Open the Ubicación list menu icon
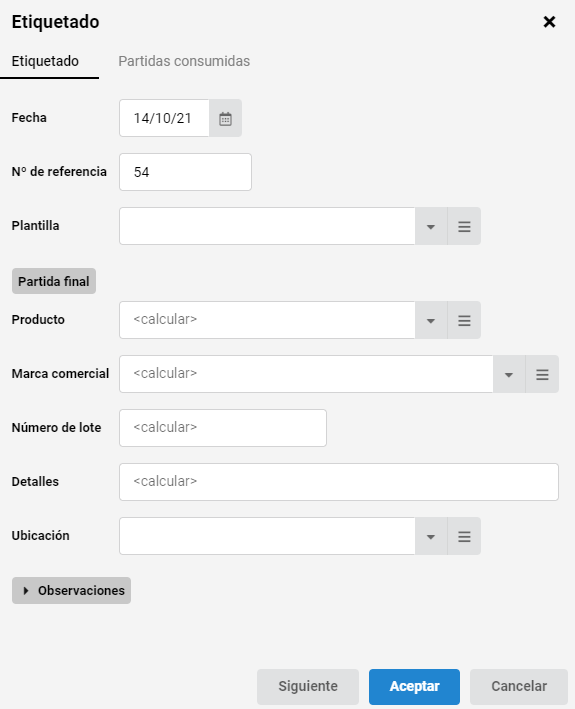Image resolution: width=575 pixels, height=709 pixels. point(464,536)
